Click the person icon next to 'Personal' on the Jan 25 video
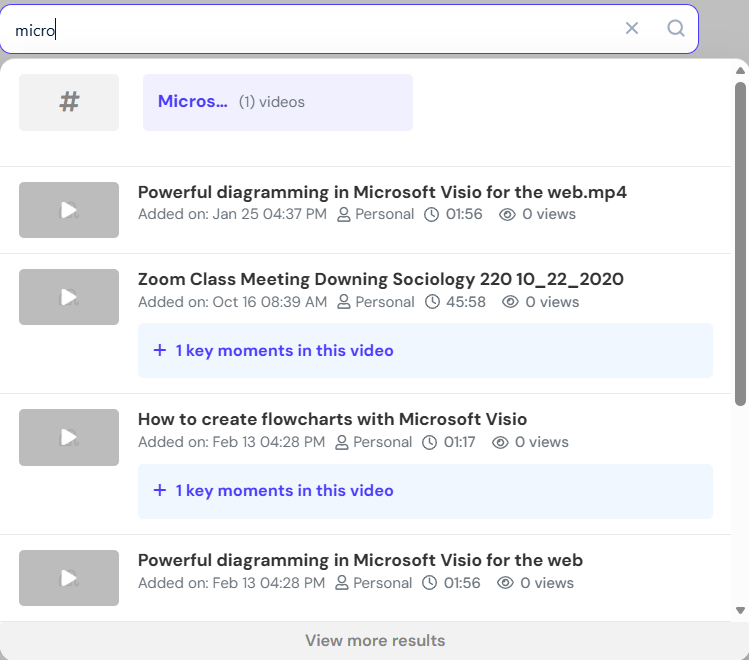 tap(343, 214)
